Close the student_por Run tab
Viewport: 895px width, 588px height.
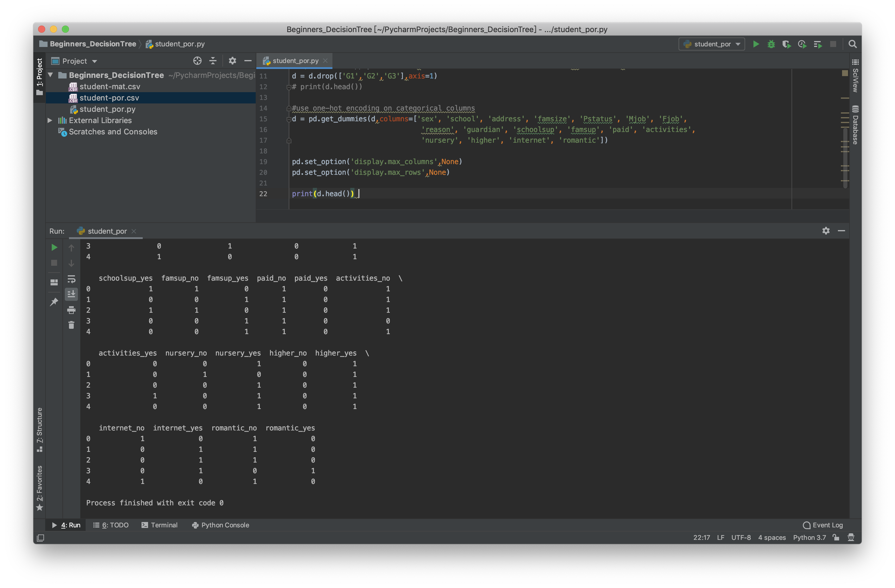(134, 231)
